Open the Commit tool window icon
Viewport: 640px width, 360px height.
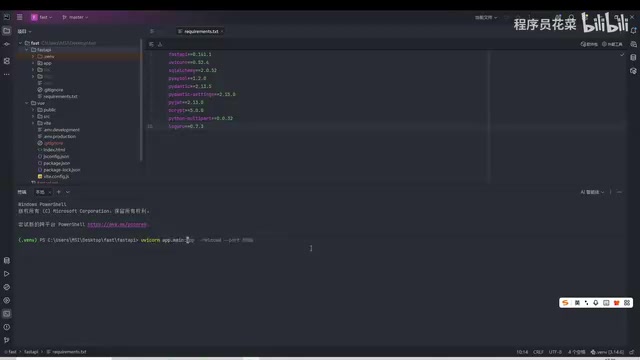(x=7, y=44)
